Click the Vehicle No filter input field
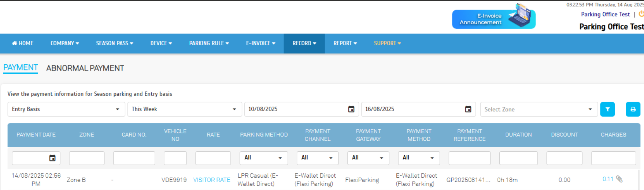This screenshot has width=644, height=190. (x=175, y=158)
